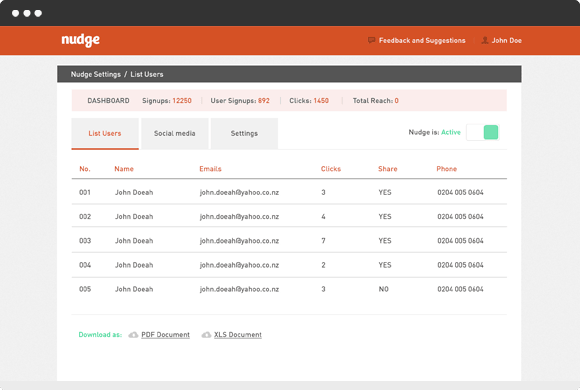Open Feedback and Suggestions link
The image size is (580, 390).
pyautogui.click(x=422, y=40)
